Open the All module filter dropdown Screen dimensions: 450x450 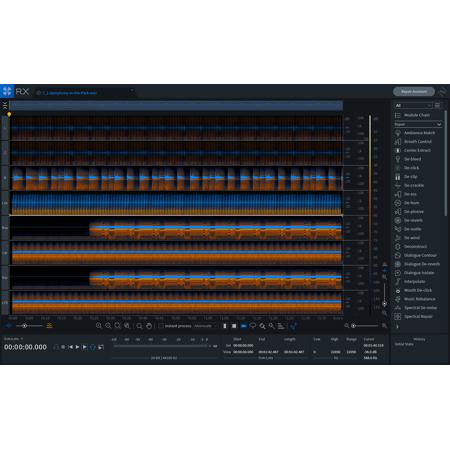coord(413,105)
